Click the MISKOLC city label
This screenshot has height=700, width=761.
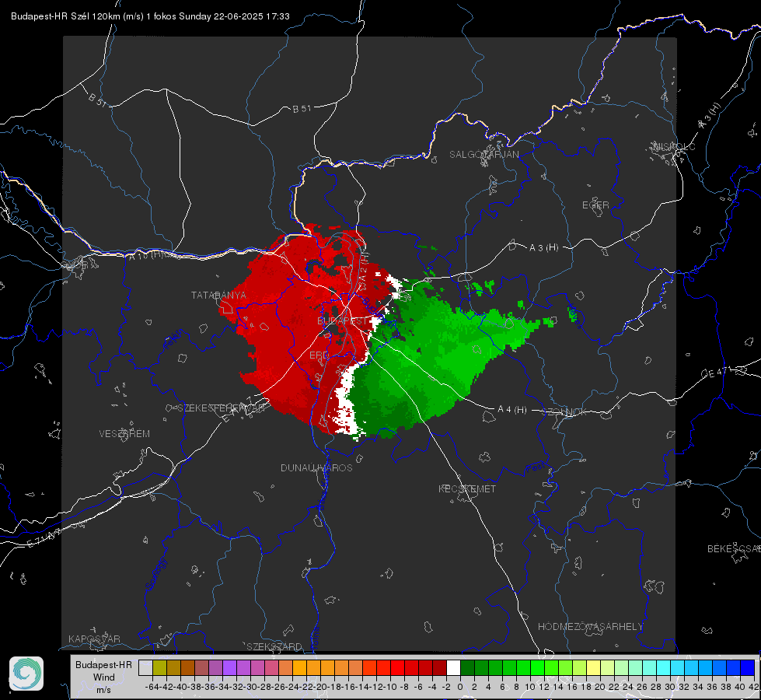pos(674,146)
